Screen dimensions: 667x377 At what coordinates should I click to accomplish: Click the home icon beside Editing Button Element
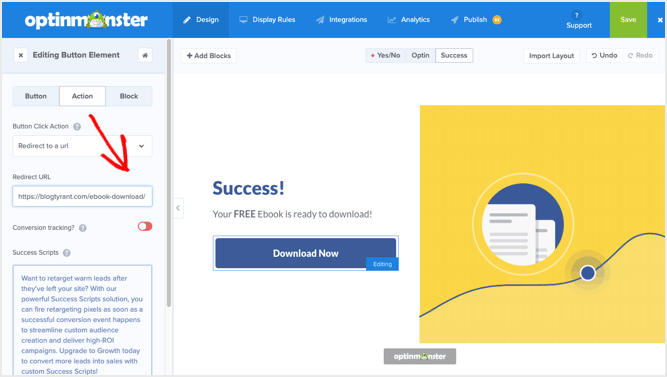(145, 55)
